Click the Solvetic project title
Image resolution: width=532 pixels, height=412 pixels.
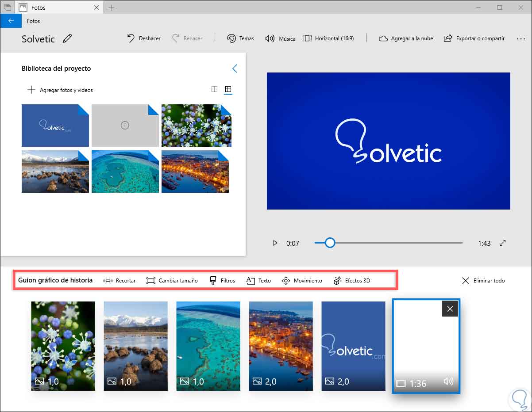pyautogui.click(x=38, y=38)
